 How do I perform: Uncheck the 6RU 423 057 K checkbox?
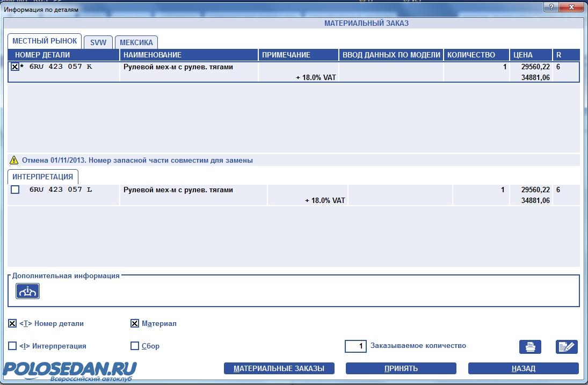tap(15, 67)
